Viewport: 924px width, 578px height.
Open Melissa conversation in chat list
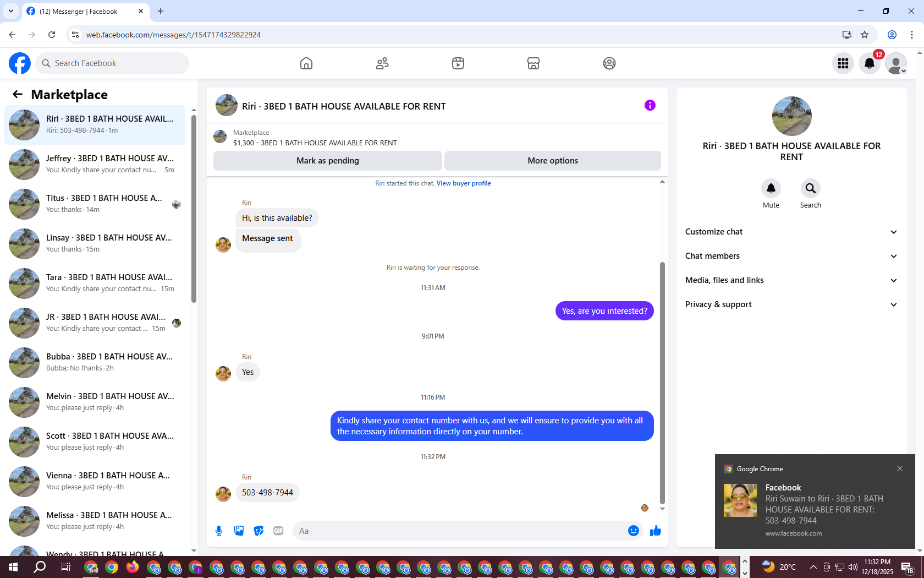pyautogui.click(x=95, y=521)
